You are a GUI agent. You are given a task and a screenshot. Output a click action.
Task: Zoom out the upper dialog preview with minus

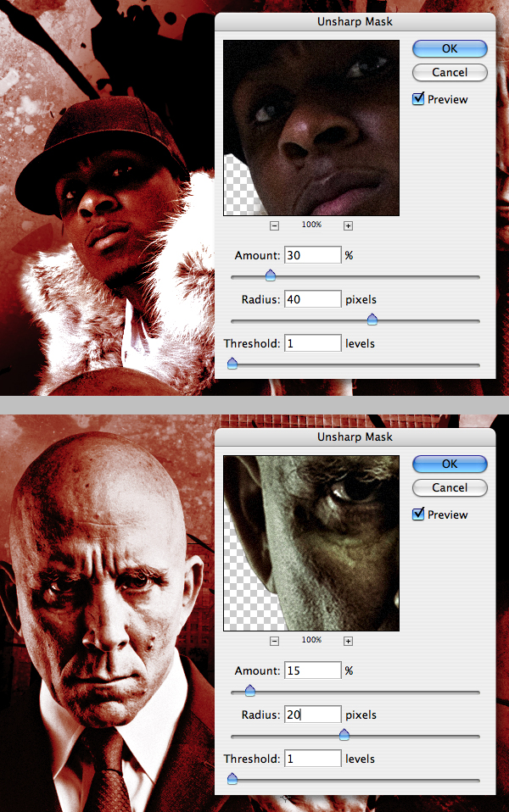(x=274, y=225)
